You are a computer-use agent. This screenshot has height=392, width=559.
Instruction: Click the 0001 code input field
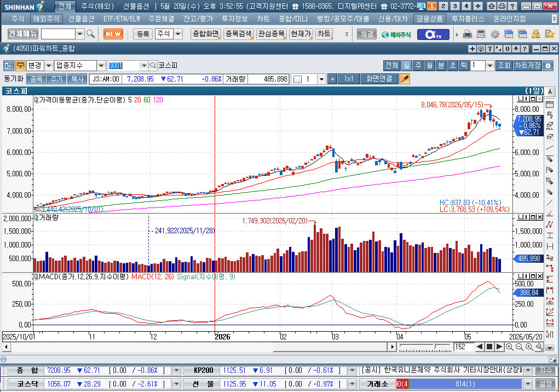tap(124, 66)
